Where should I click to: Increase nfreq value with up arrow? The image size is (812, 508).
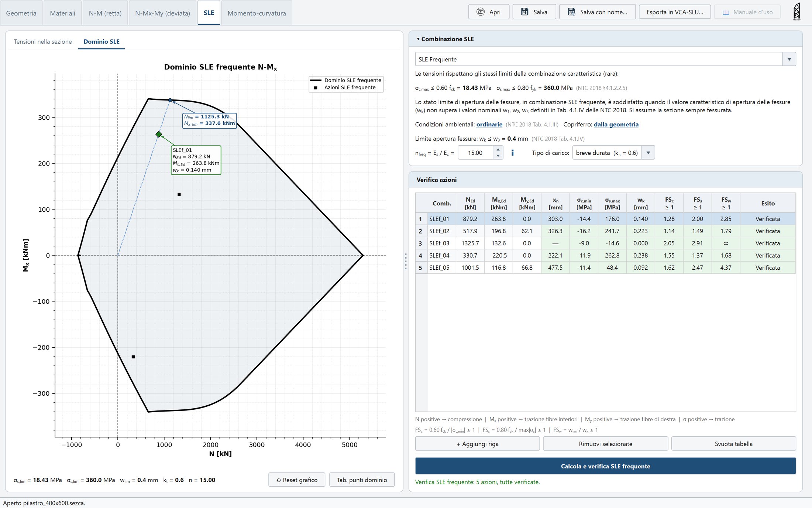(x=498, y=150)
